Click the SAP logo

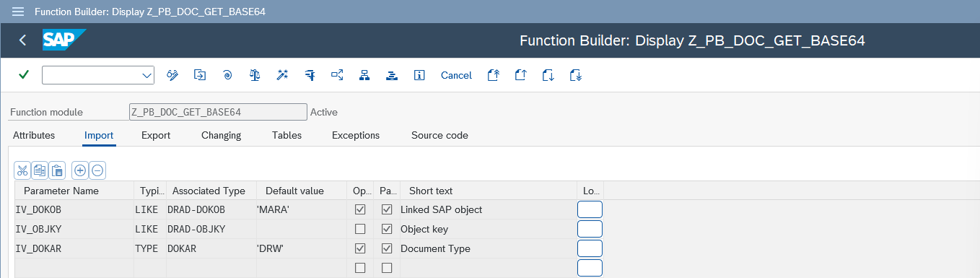(64, 40)
